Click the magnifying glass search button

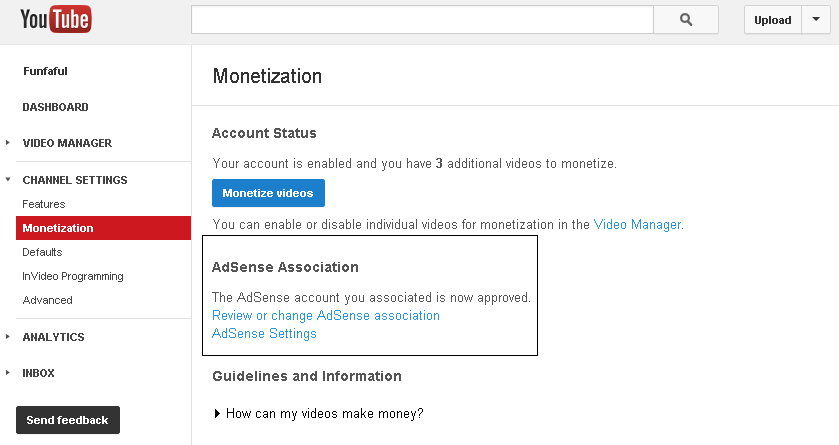(x=686, y=20)
